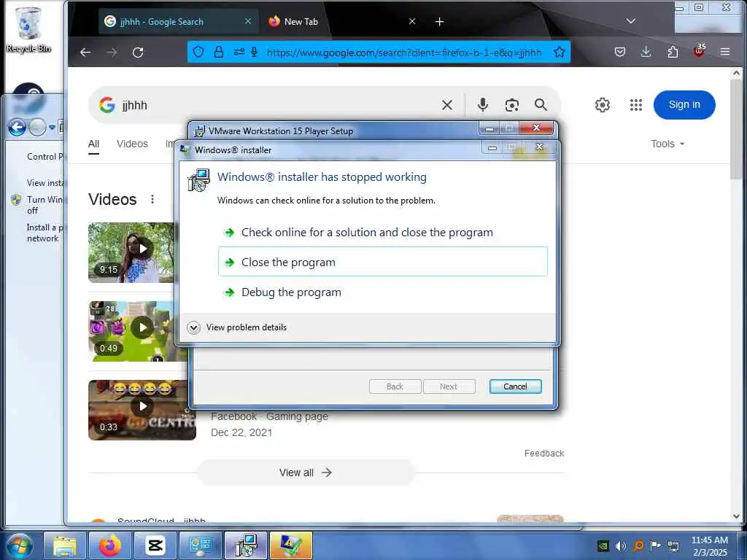Click the page vertical scrollbar
Image resolution: width=747 pixels, height=560 pixels.
736,128
